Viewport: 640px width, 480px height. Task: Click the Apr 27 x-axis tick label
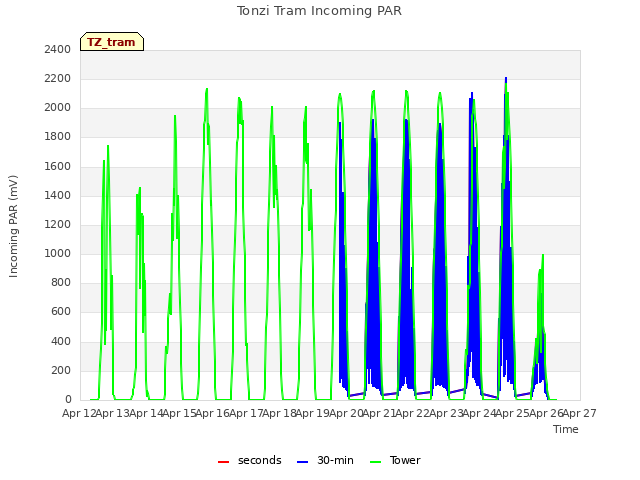[x=580, y=413]
